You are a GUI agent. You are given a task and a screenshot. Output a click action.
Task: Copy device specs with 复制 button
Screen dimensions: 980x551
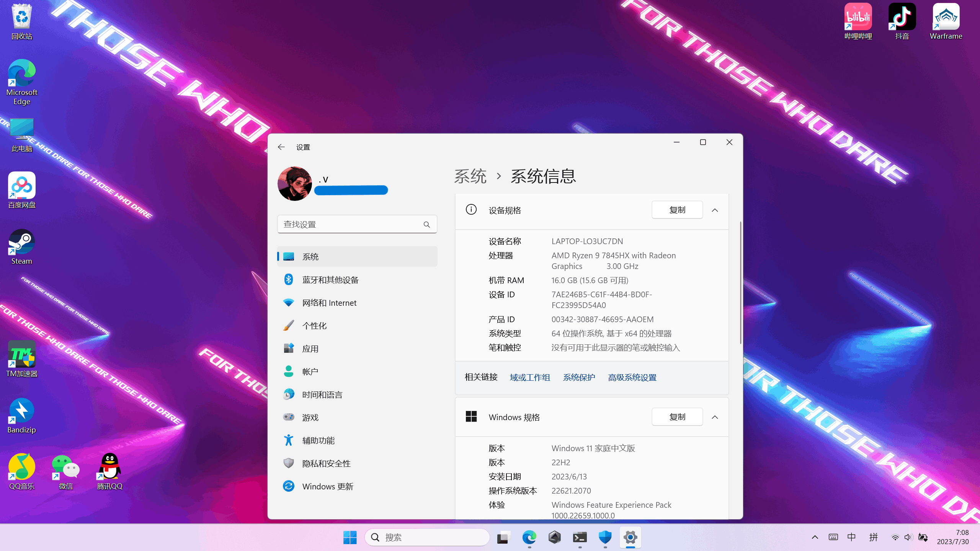(x=677, y=210)
